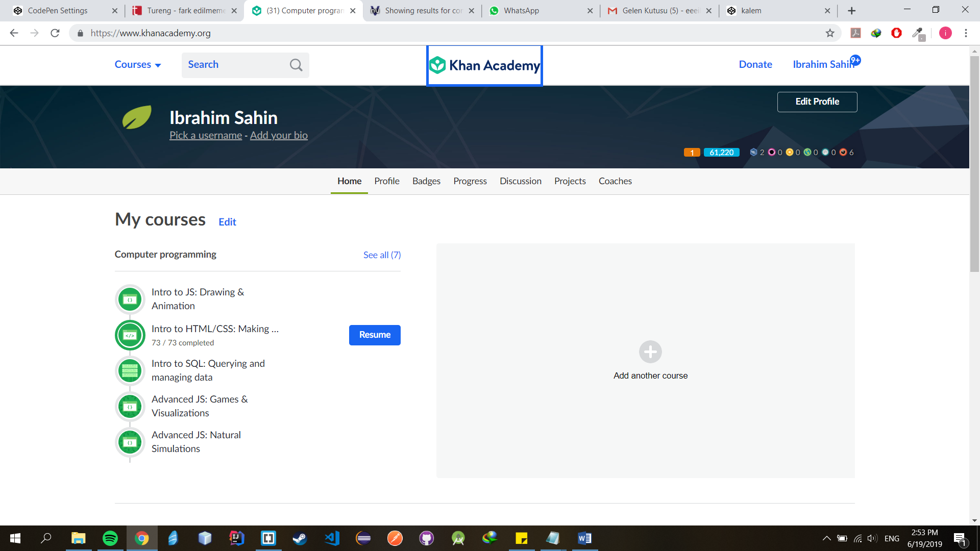Open a new browser tab
Image resolution: width=980 pixels, height=551 pixels.
pyautogui.click(x=851, y=11)
